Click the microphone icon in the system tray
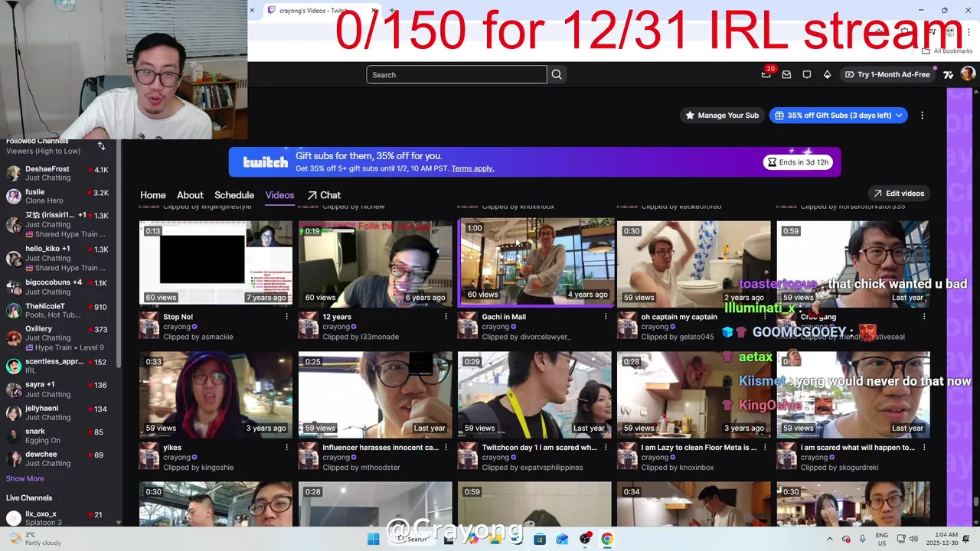Viewport: 980px width, 551px height. 863,539
